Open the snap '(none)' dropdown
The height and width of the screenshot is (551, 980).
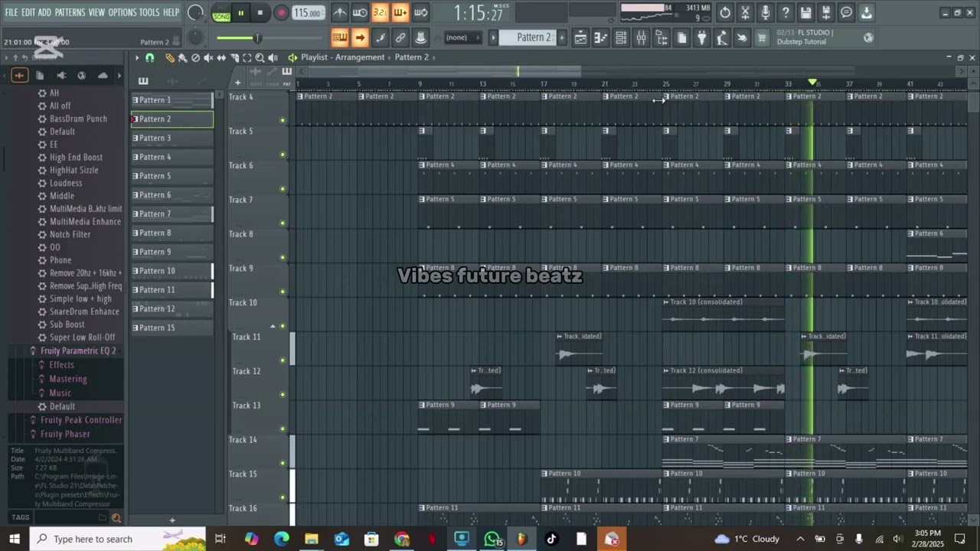[x=462, y=37]
